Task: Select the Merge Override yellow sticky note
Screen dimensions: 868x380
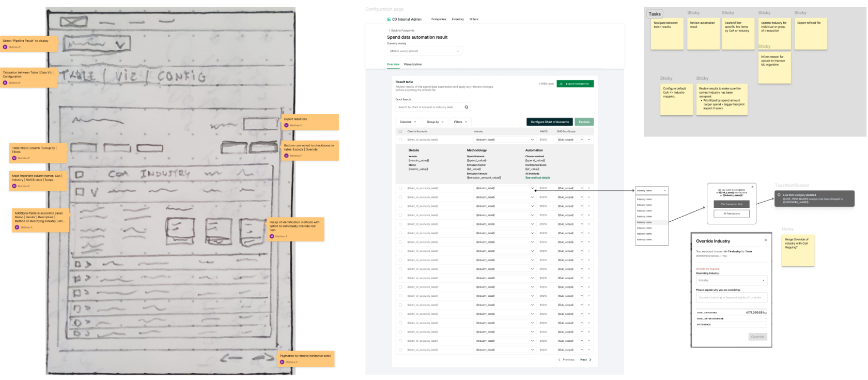Action: [x=798, y=250]
